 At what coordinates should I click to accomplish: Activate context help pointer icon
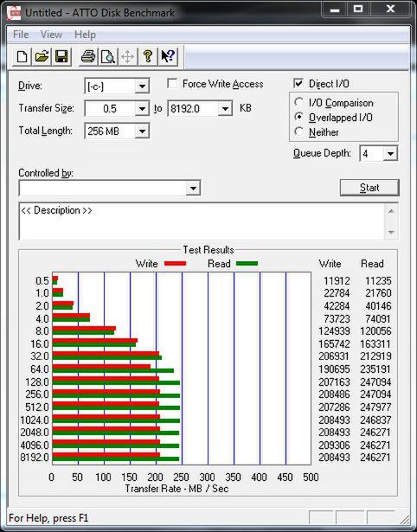point(167,56)
